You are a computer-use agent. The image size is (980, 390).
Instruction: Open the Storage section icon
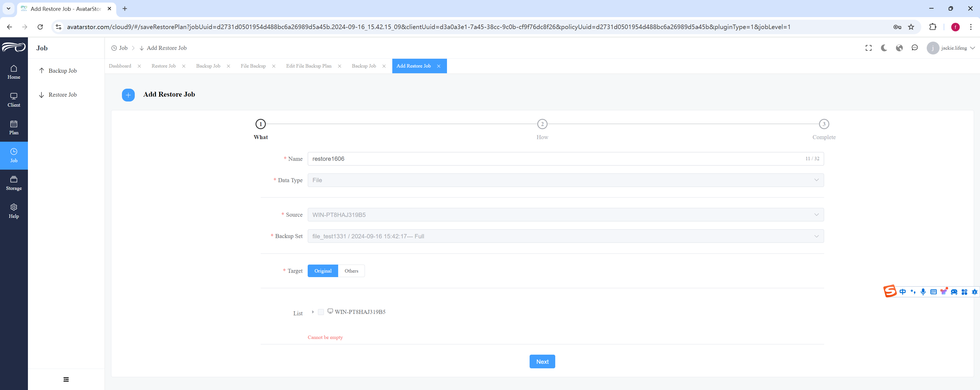tap(14, 179)
